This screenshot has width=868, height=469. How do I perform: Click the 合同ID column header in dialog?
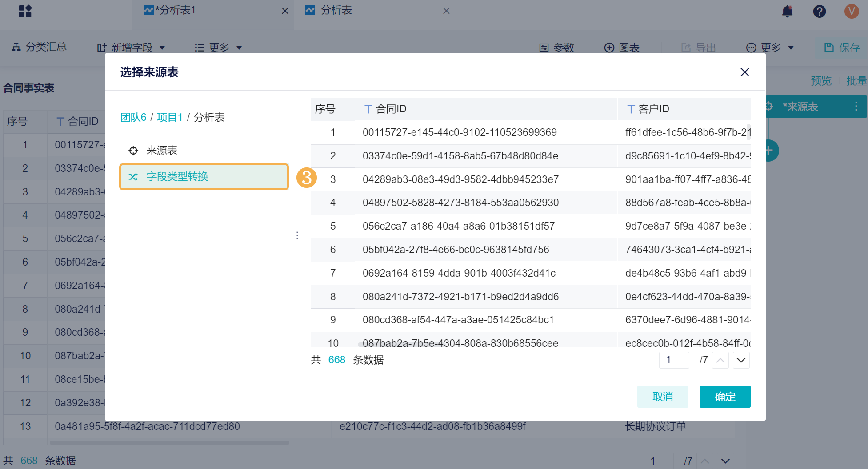[486, 109]
